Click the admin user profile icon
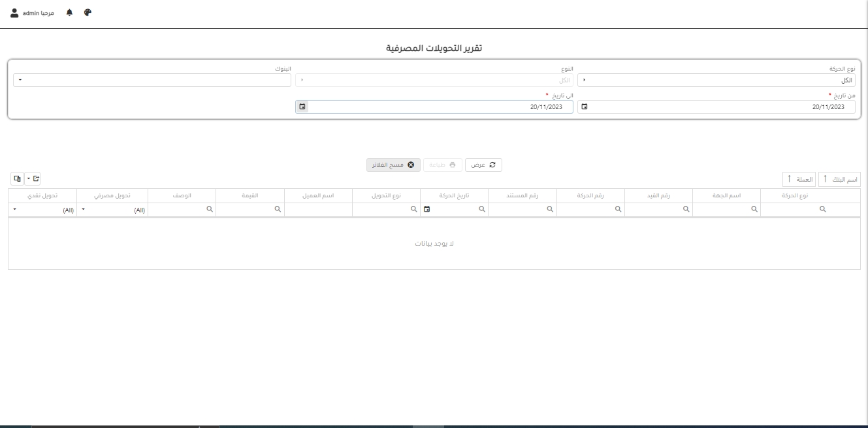Image resolution: width=868 pixels, height=428 pixels. 14,13
